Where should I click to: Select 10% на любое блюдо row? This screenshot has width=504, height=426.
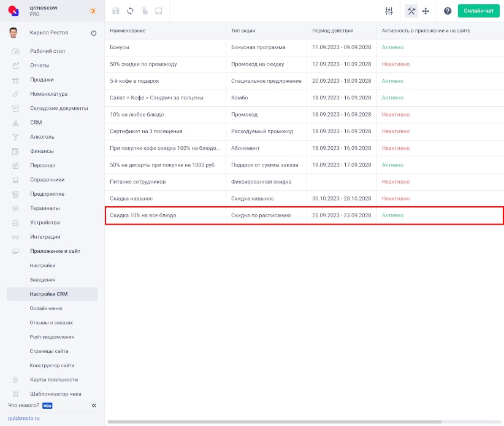pyautogui.click(x=304, y=114)
